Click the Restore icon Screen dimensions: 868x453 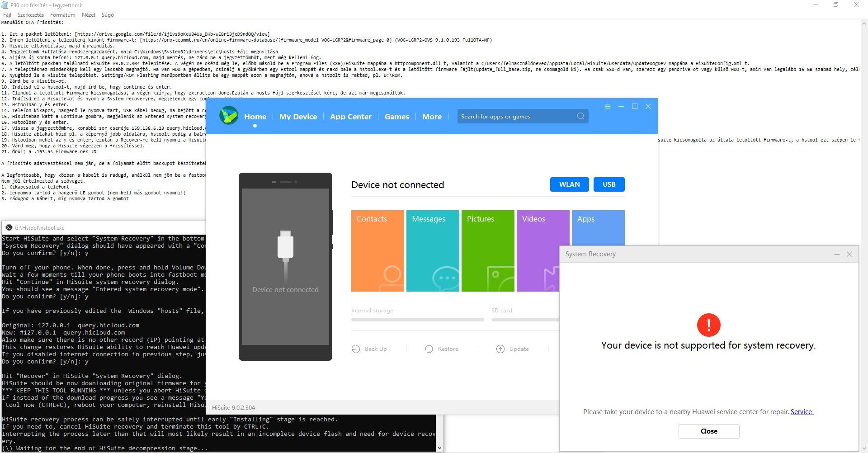(x=429, y=349)
